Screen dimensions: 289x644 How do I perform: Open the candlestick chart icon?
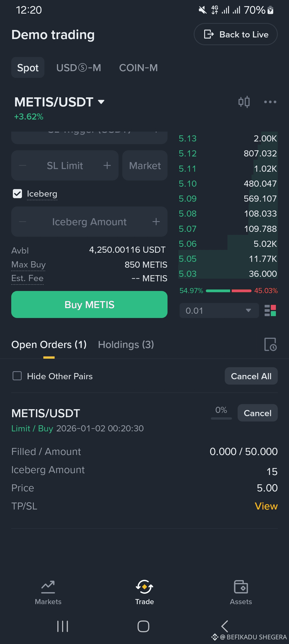pyautogui.click(x=244, y=102)
